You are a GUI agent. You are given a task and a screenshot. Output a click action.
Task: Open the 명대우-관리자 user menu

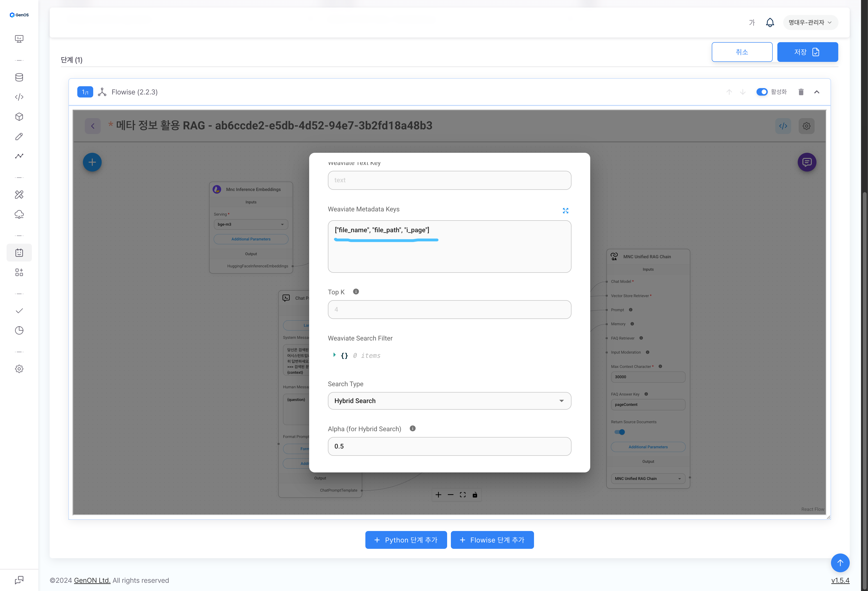(x=810, y=22)
